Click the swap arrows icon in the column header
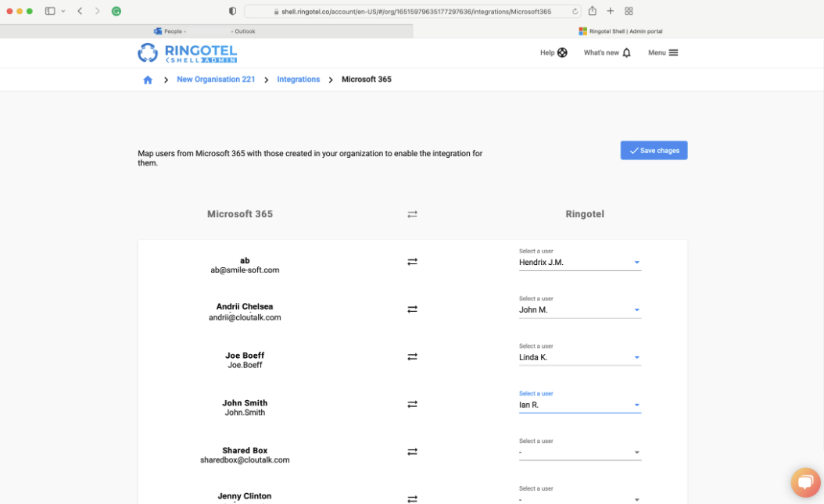 pyautogui.click(x=413, y=214)
